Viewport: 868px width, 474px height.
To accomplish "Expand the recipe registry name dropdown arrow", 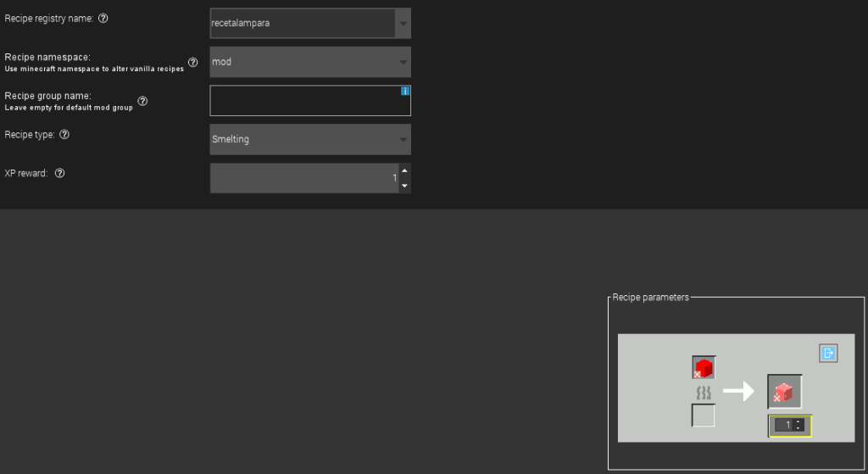I will (403, 24).
